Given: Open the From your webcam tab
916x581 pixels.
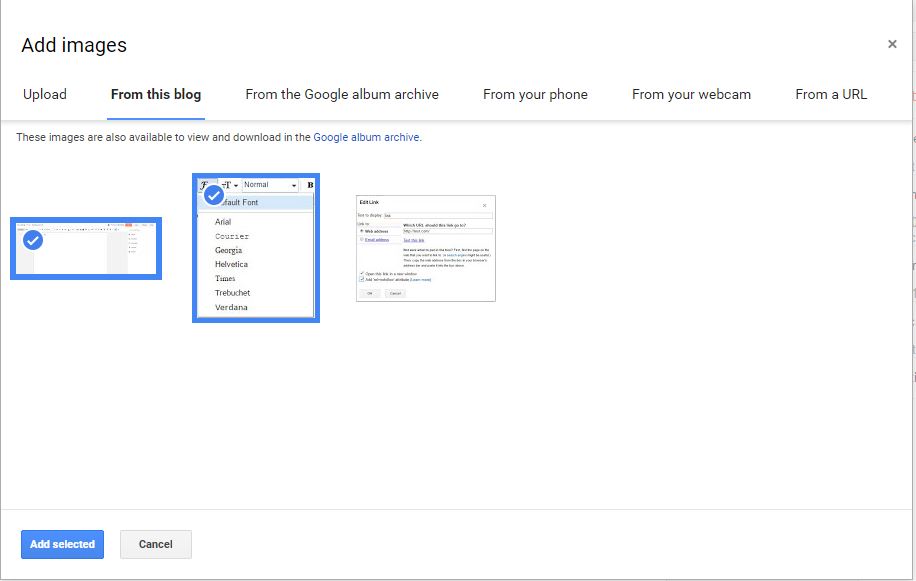Looking at the screenshot, I should click(691, 94).
